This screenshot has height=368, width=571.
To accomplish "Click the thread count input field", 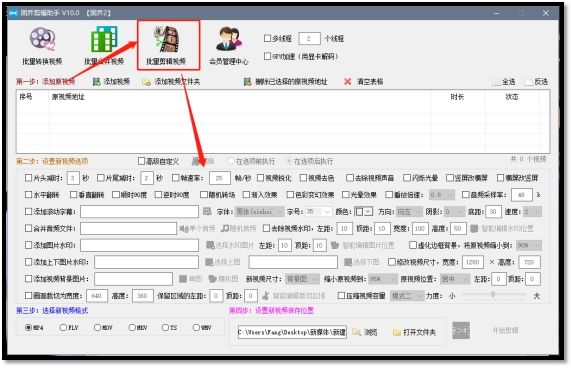I will [309, 39].
